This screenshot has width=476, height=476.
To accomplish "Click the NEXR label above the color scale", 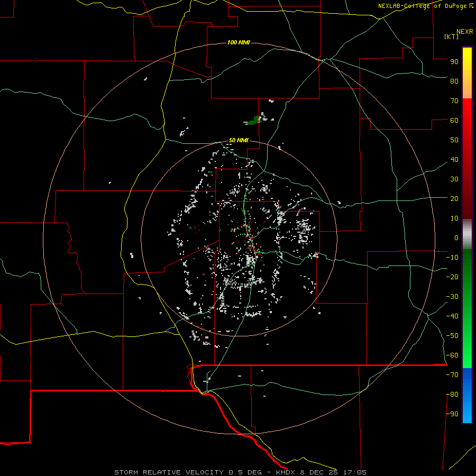I will [465, 32].
